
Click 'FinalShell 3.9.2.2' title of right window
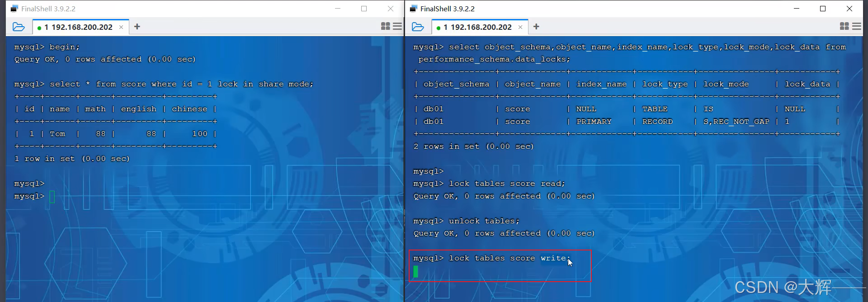click(x=448, y=9)
